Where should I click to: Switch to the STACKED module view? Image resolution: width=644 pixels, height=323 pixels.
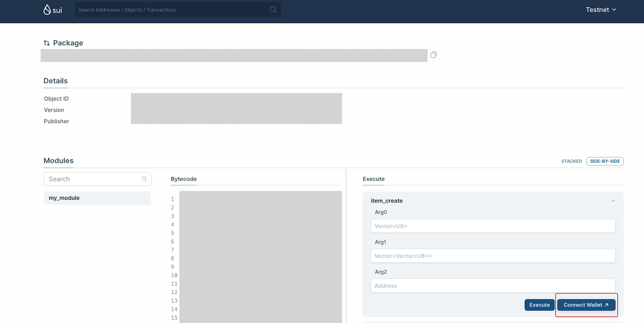point(571,161)
